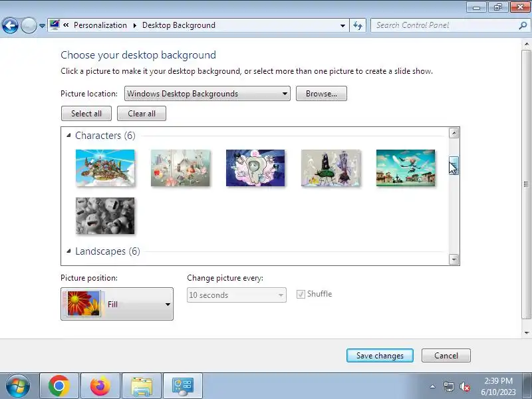The height and width of the screenshot is (399, 532).
Task: Click the Control Panel monitor icon in address bar
Action: [55, 25]
